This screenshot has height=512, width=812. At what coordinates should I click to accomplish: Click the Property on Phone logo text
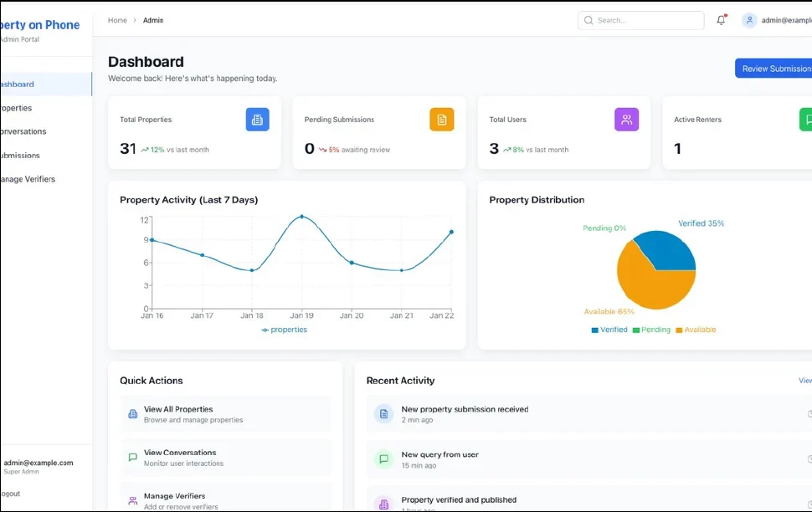[x=40, y=25]
